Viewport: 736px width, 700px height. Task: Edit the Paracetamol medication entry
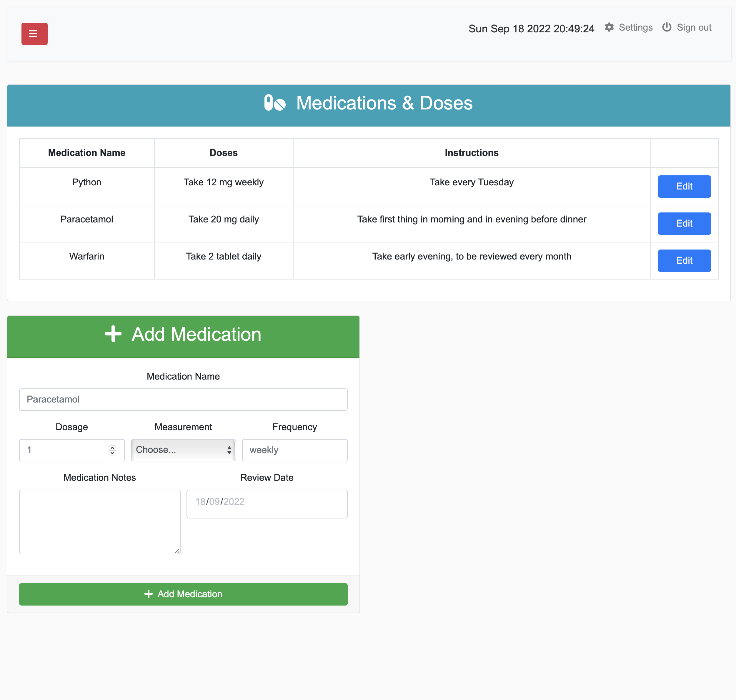pyautogui.click(x=684, y=223)
